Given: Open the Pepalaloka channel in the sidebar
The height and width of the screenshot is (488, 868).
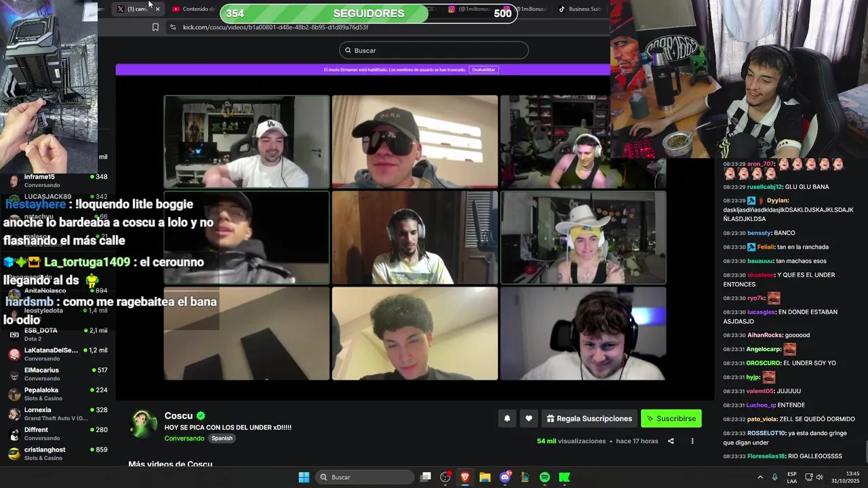Looking at the screenshot, I should pos(58,394).
